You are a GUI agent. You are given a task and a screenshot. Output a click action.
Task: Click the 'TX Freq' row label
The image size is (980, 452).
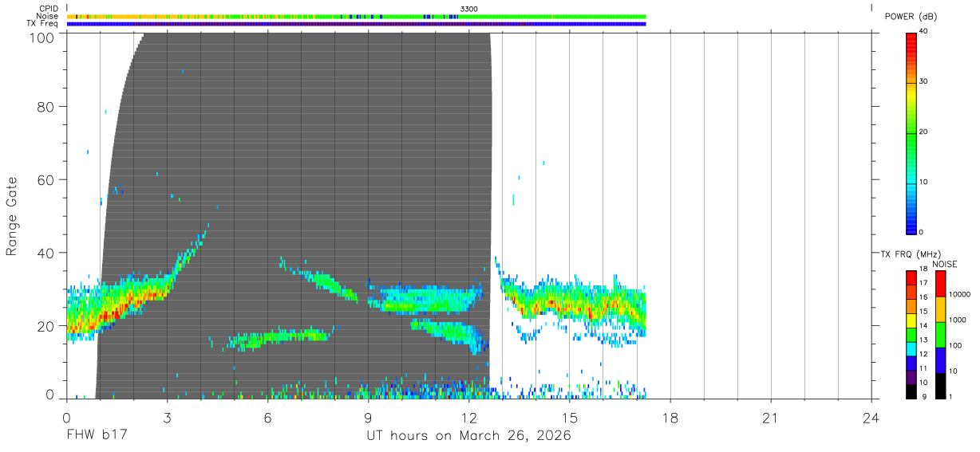coord(42,24)
